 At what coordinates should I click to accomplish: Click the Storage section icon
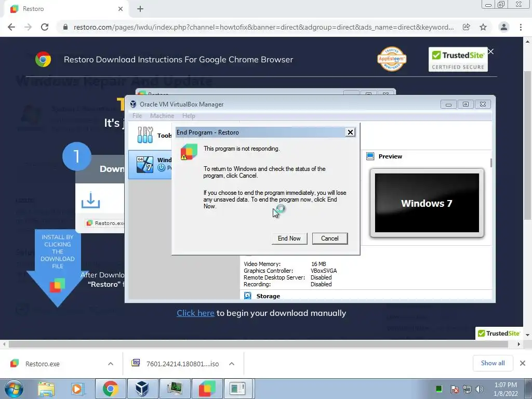[x=248, y=296]
